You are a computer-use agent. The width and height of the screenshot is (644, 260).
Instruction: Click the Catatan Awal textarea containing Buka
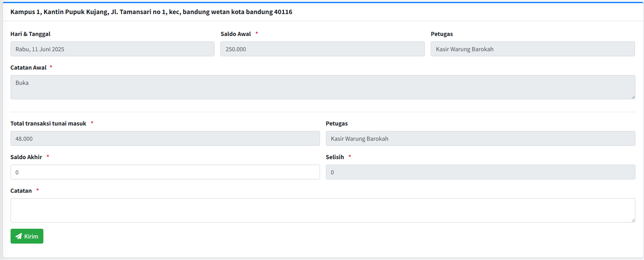(322, 87)
